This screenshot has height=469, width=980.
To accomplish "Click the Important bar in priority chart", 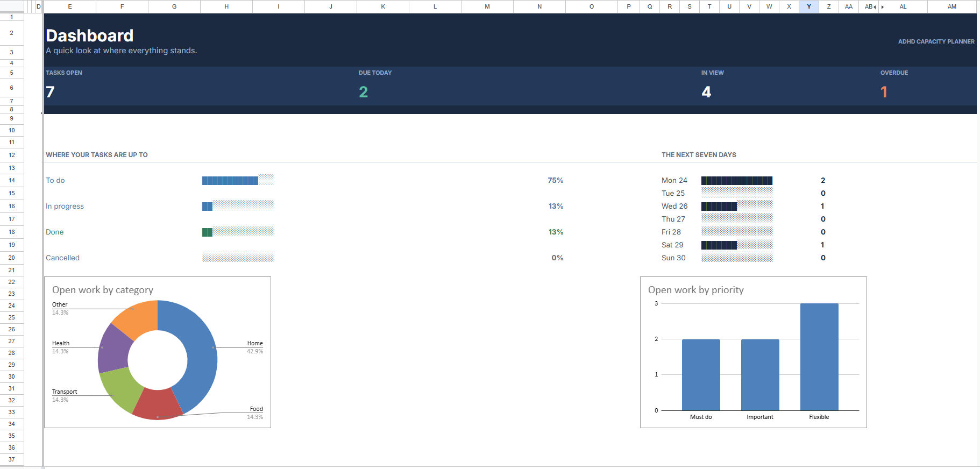I will [760, 375].
